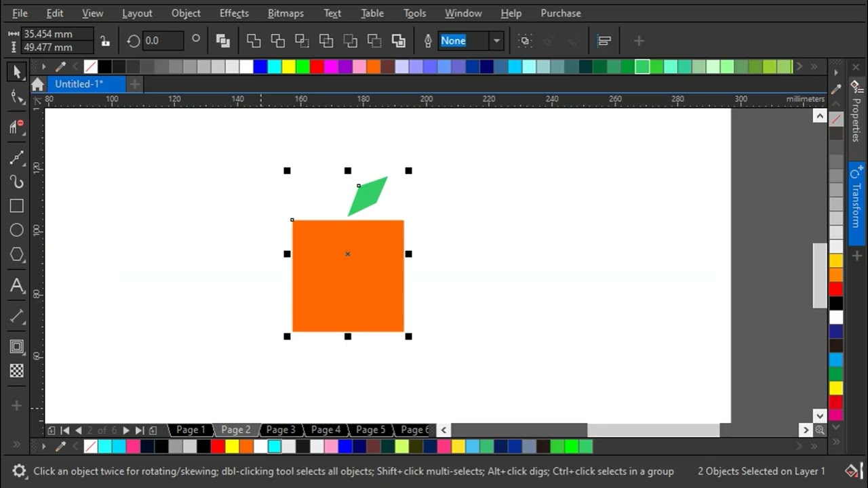
Task: Click the zoom navigator icon
Action: coord(820,430)
